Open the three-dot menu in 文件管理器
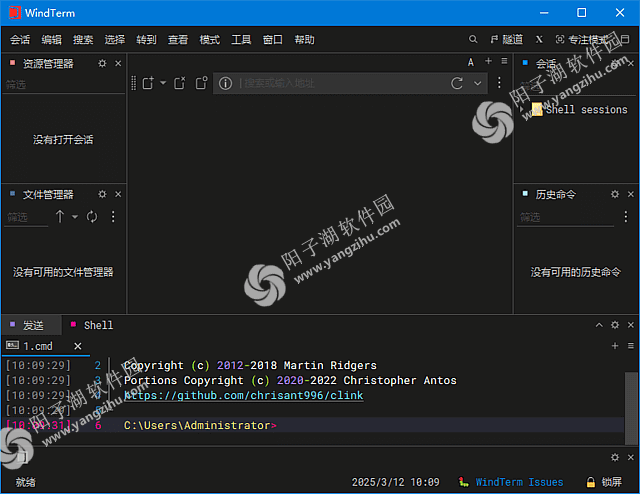Image resolution: width=640 pixels, height=494 pixels. point(113,217)
